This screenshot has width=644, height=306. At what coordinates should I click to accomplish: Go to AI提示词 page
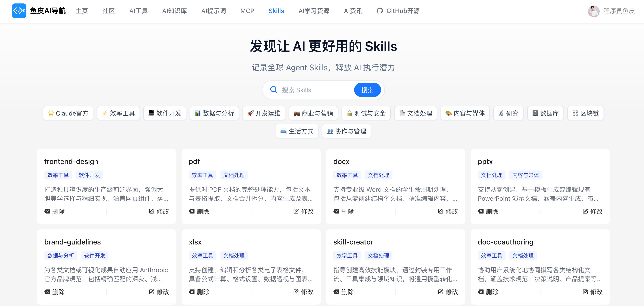click(x=214, y=11)
